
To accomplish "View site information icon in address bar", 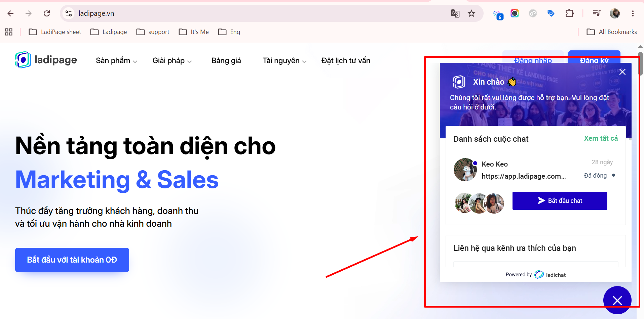I will click(69, 13).
